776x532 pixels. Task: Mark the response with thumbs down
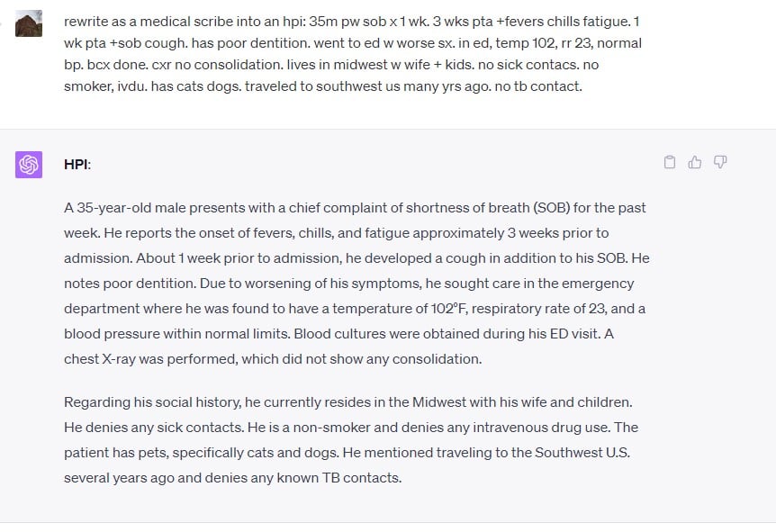720,163
